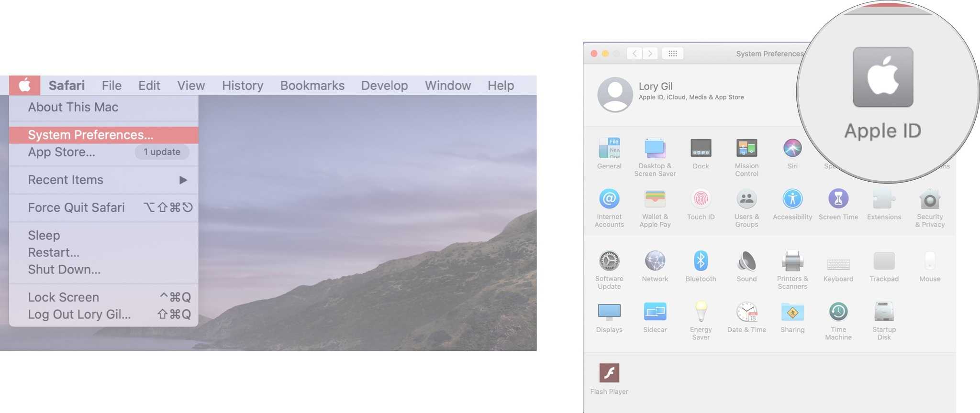The width and height of the screenshot is (980, 413).
Task: Open Safari menu in menu bar
Action: pos(67,86)
